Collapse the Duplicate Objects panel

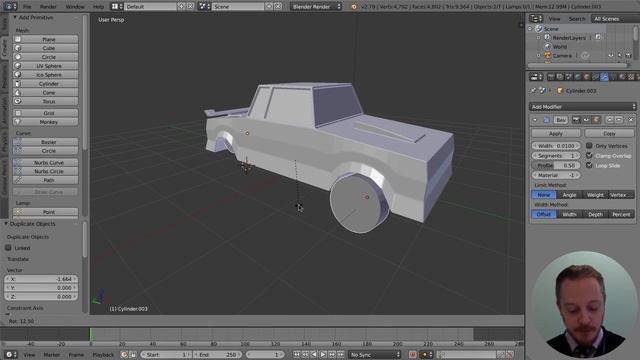pyautogui.click(x=6, y=224)
